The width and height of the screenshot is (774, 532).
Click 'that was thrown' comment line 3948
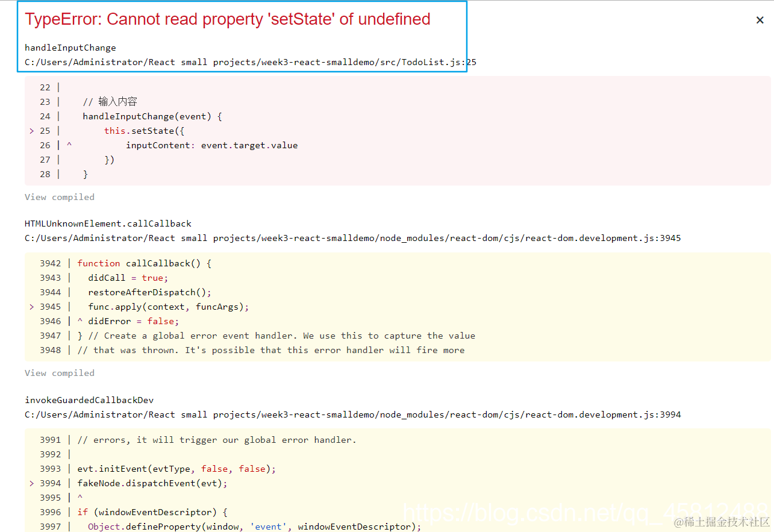point(271,350)
